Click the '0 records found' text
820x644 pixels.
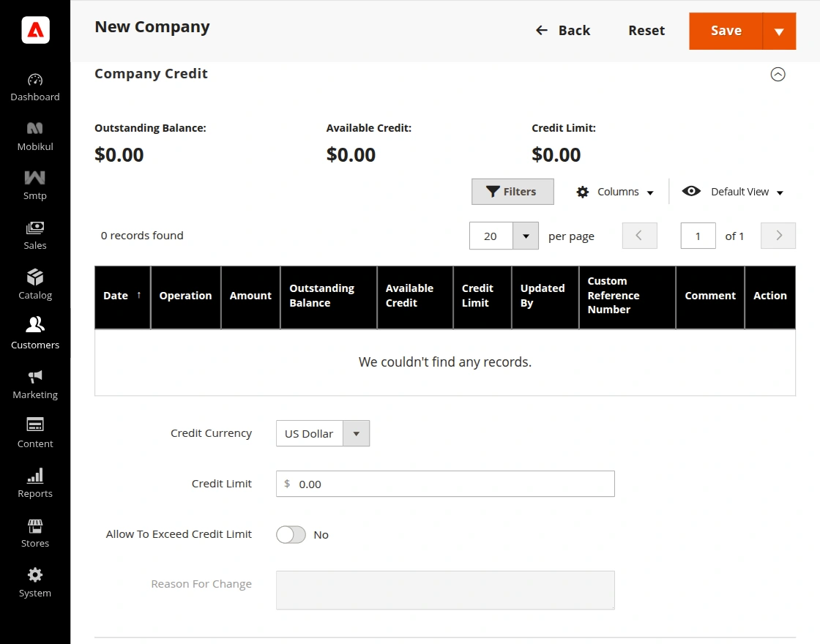point(142,236)
